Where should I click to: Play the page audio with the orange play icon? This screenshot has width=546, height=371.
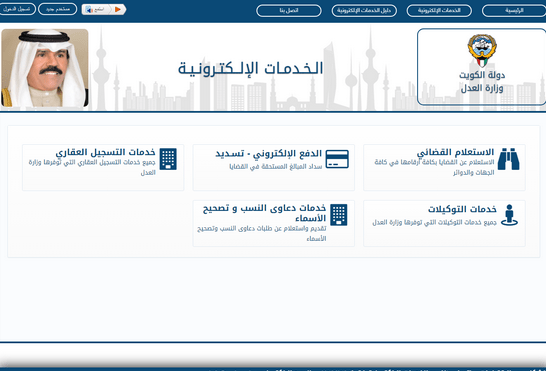click(118, 9)
